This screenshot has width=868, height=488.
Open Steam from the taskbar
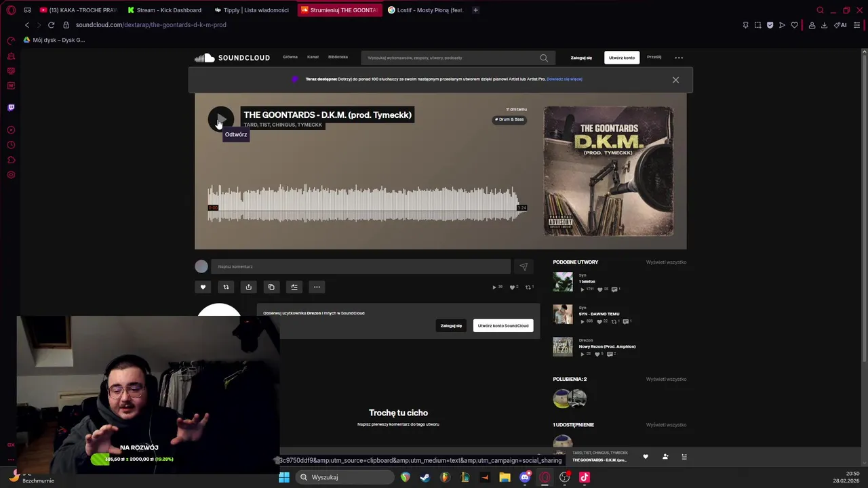[425, 477]
